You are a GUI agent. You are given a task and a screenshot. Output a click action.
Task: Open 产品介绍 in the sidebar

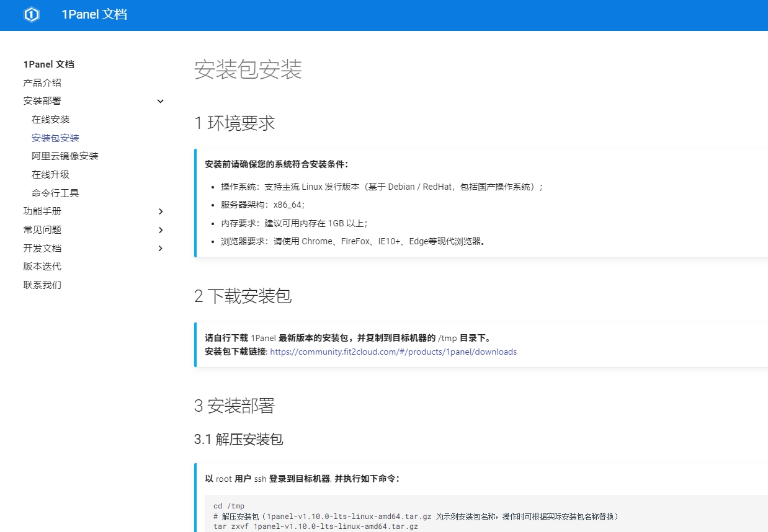[x=42, y=82]
